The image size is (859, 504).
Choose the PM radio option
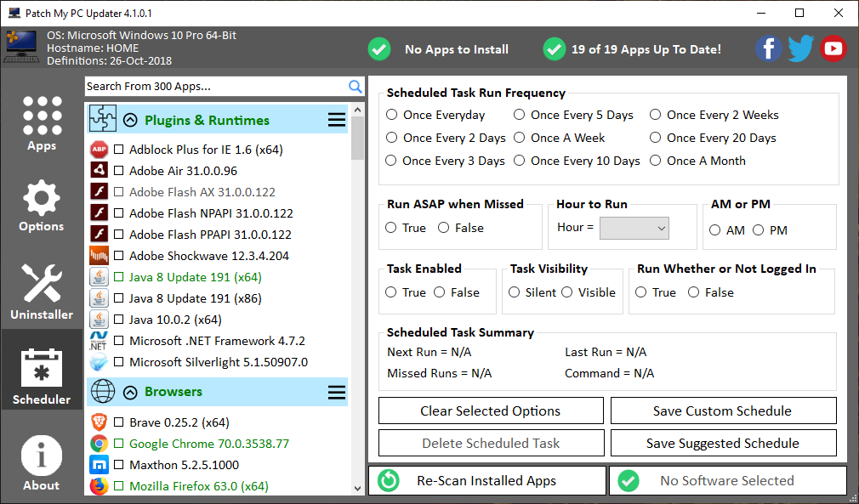[757, 230]
